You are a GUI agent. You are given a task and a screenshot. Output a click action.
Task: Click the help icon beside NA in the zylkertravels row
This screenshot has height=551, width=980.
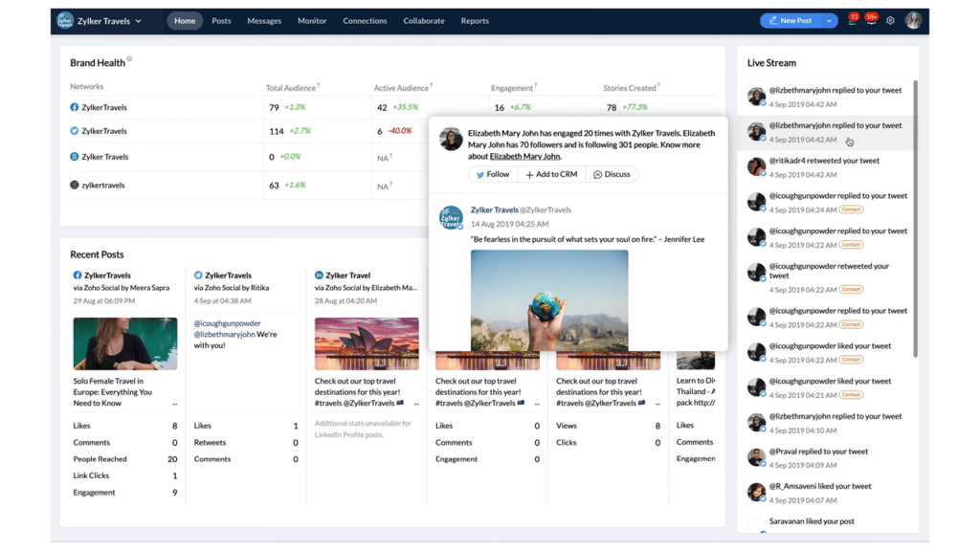391,185
